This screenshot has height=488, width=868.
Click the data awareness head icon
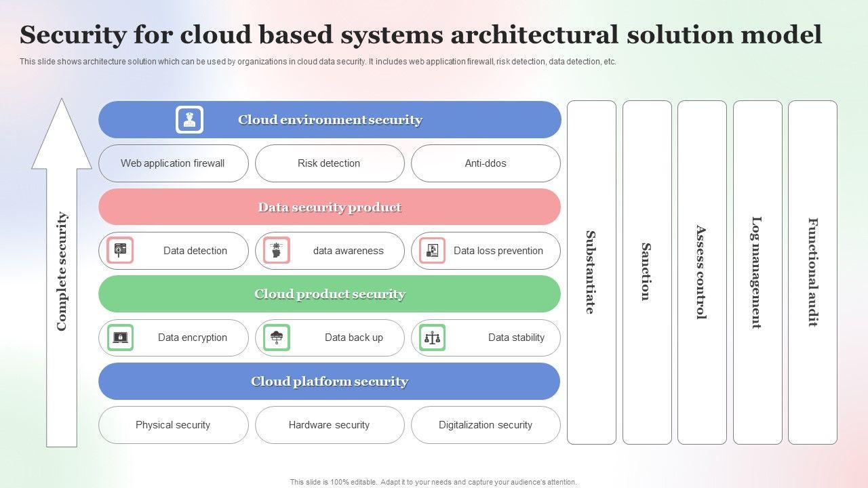[276, 250]
